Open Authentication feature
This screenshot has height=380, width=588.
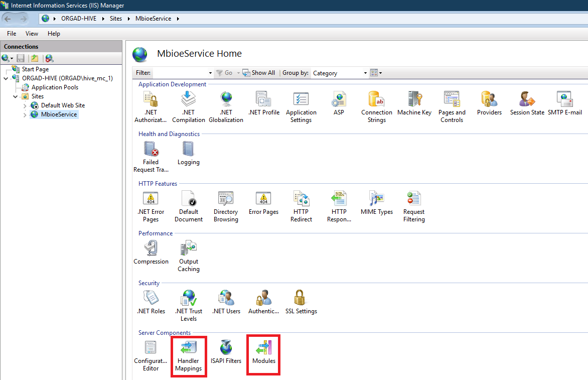[x=263, y=302]
